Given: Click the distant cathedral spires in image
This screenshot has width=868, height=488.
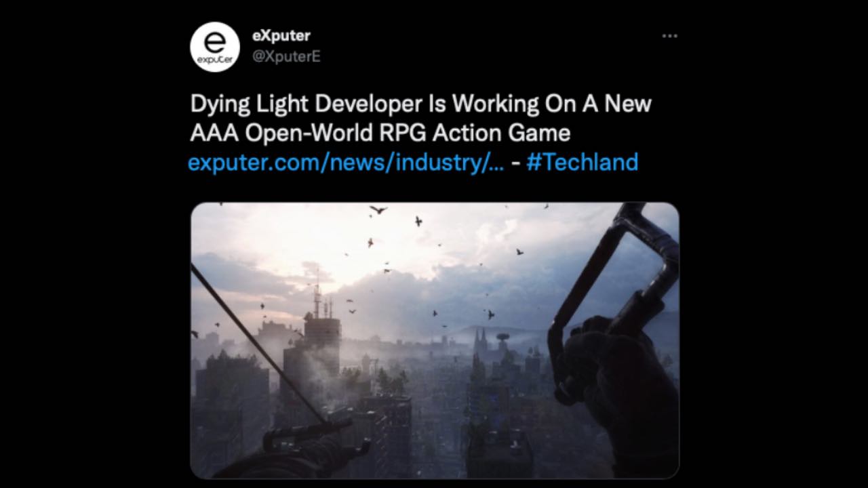Looking at the screenshot, I should click(x=483, y=339).
